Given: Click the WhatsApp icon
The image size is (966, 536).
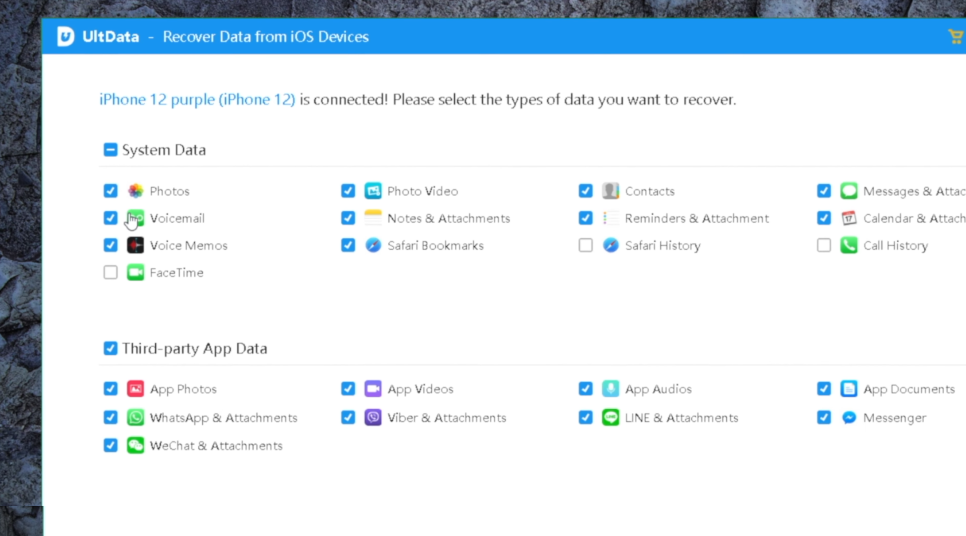Looking at the screenshot, I should (136, 418).
